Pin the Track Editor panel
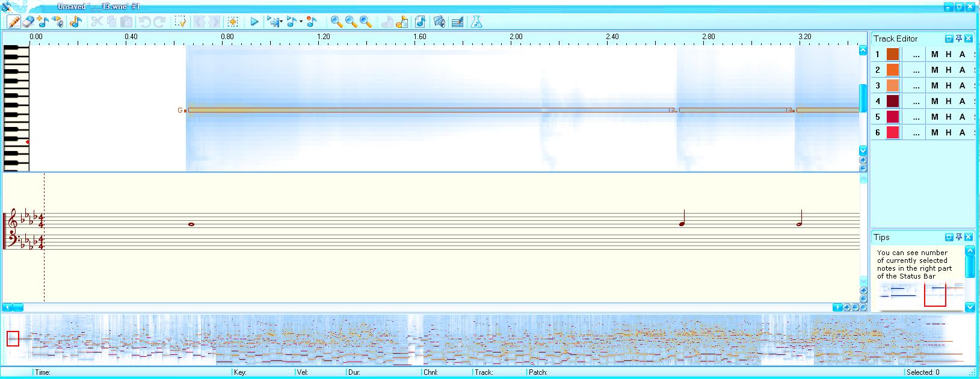Screen dimensions: 980x379 959,39
